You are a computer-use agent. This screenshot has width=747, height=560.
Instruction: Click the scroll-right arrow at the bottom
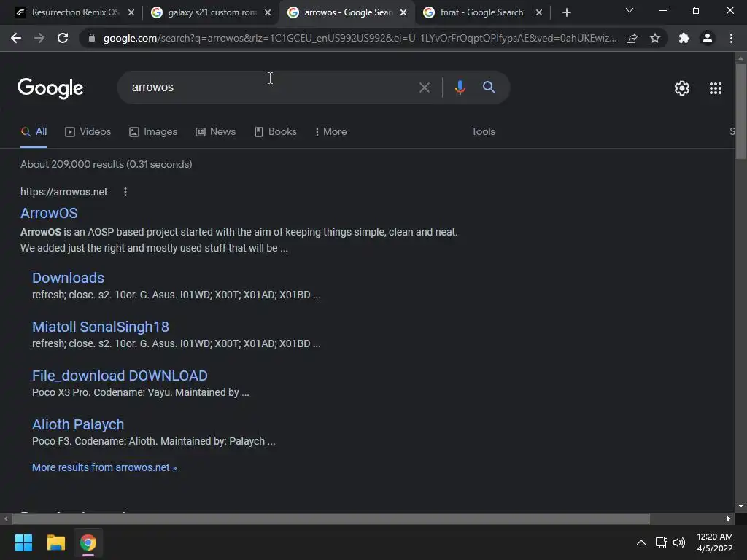729,518
